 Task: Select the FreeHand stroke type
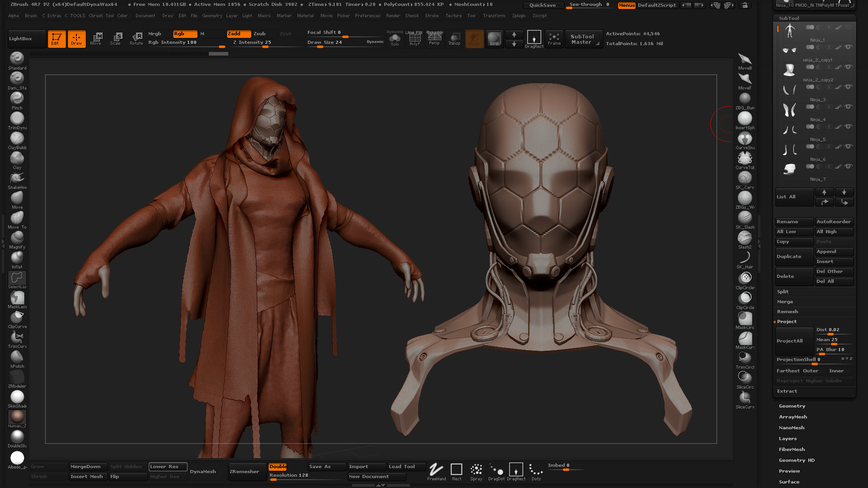436,470
